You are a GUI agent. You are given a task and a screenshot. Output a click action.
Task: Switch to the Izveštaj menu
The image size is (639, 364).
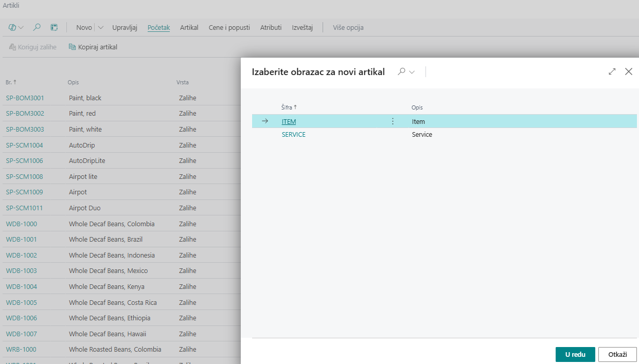coord(302,28)
